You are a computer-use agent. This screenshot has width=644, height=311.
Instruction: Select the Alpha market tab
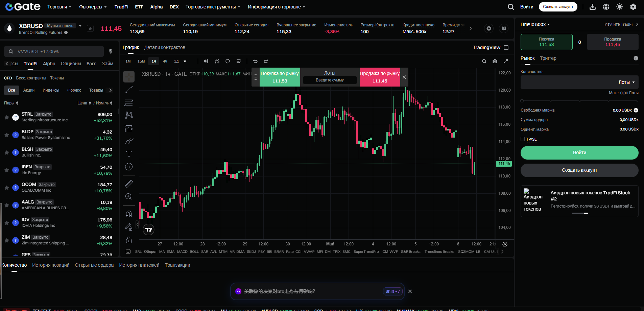[49, 64]
